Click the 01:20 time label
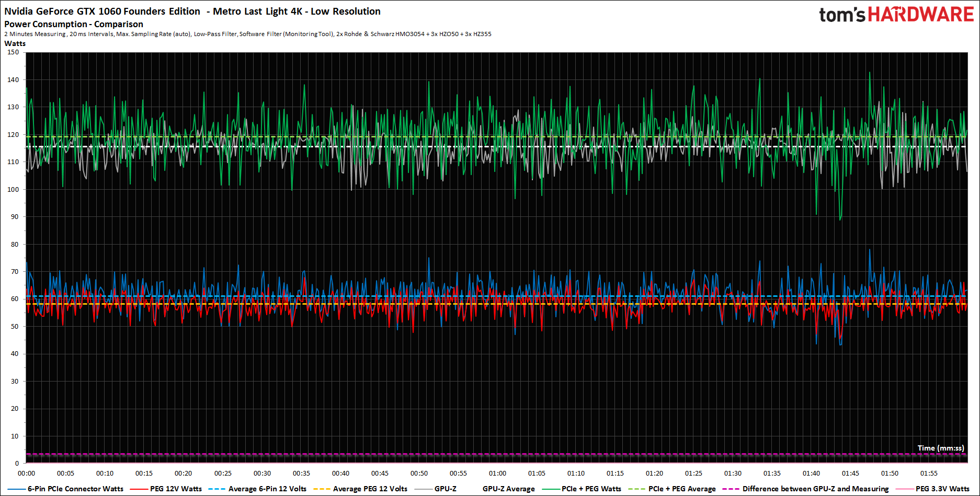This screenshot has height=496, width=980. tap(654, 474)
